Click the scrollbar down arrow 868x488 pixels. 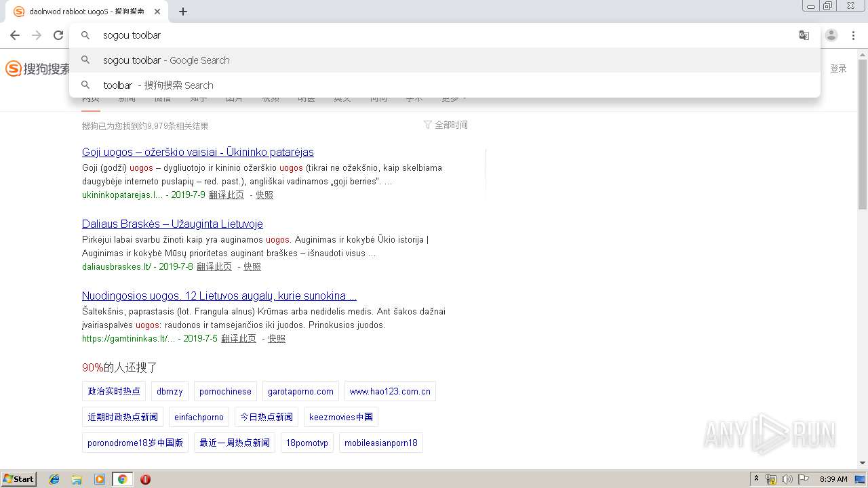coord(863,463)
